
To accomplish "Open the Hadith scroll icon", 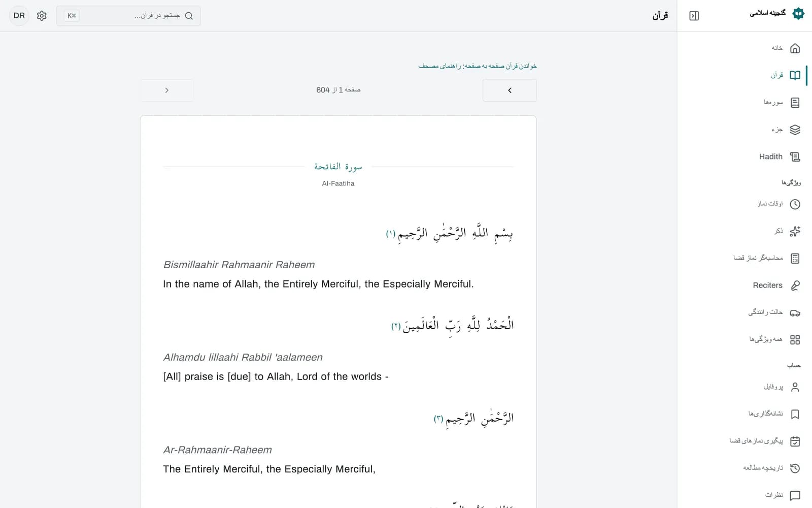I will [x=795, y=157].
